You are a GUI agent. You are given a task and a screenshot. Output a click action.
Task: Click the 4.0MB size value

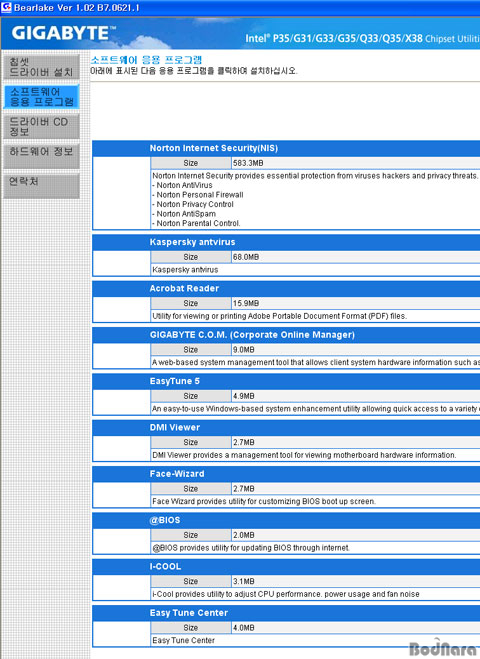[244, 628]
